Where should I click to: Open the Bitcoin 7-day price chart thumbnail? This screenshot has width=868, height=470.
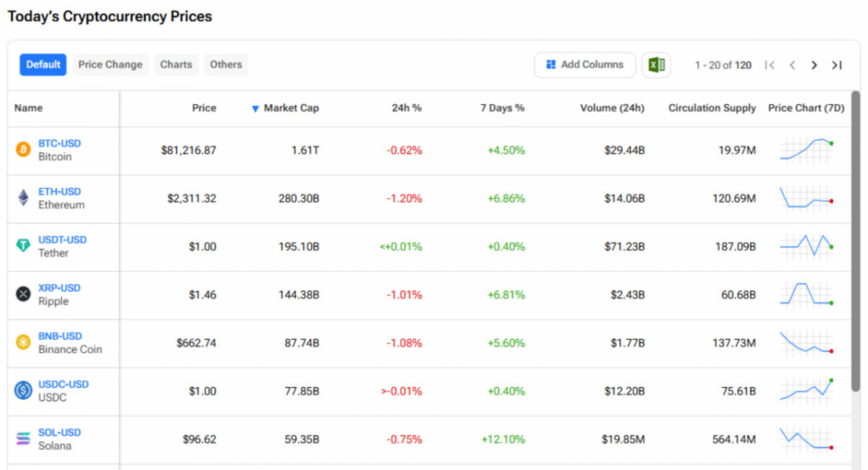tap(807, 150)
